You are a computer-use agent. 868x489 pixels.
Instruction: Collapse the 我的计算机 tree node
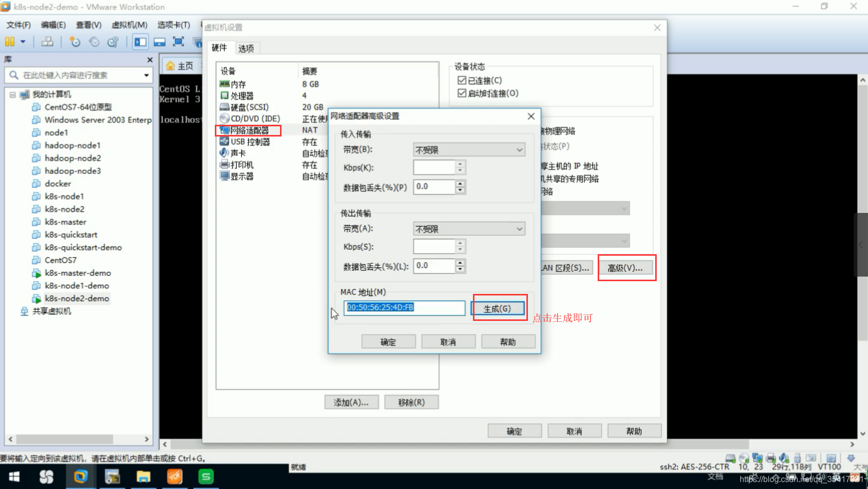pos(13,94)
